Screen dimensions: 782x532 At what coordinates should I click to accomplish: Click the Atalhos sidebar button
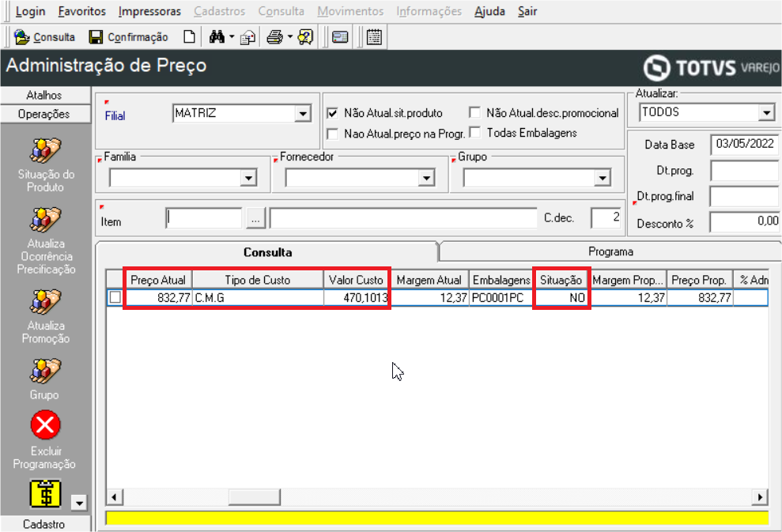pyautogui.click(x=45, y=95)
